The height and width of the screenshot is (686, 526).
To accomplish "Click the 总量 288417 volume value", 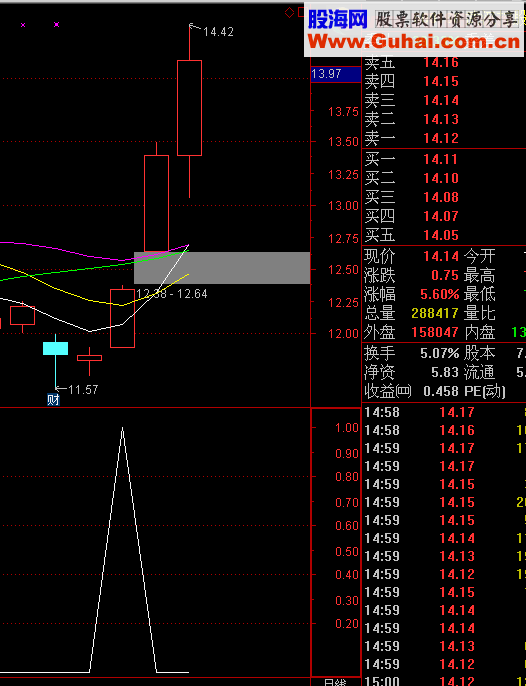I will click(x=435, y=313).
